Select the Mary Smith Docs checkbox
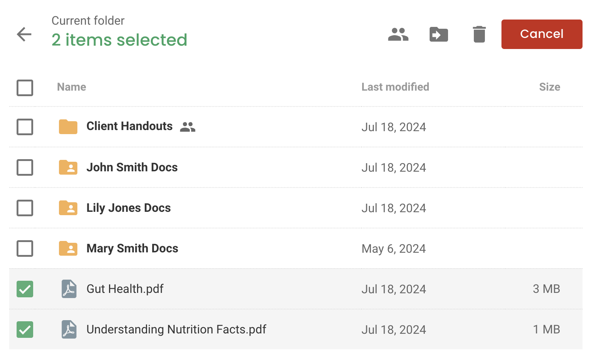This screenshot has width=591, height=364. pyautogui.click(x=25, y=248)
